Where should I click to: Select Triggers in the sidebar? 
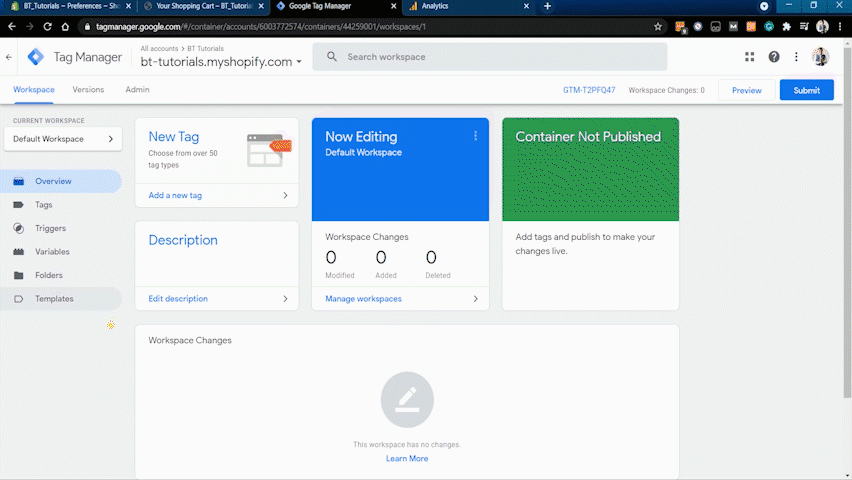click(61, 228)
